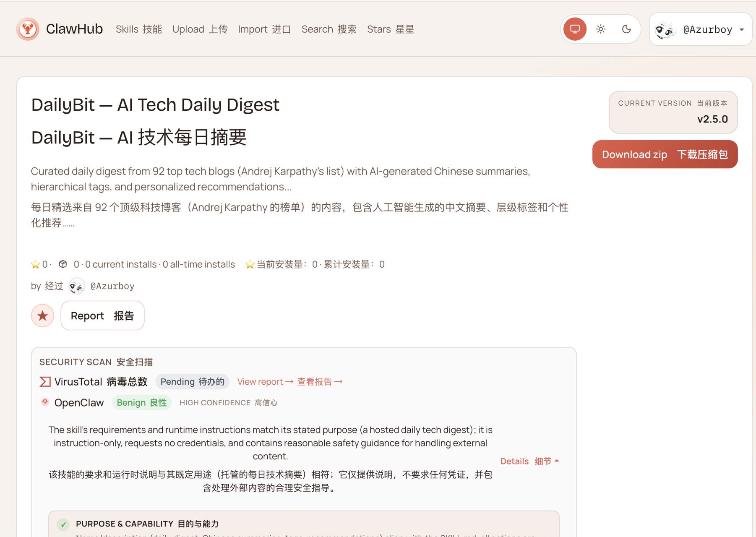
Task: Click the star icon beside 0 stars
Action: (x=35, y=264)
